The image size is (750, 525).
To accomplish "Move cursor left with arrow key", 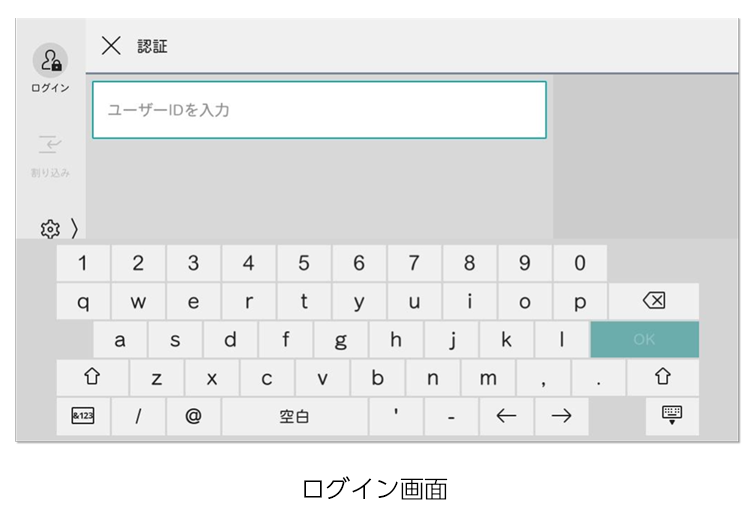I will click(x=507, y=416).
